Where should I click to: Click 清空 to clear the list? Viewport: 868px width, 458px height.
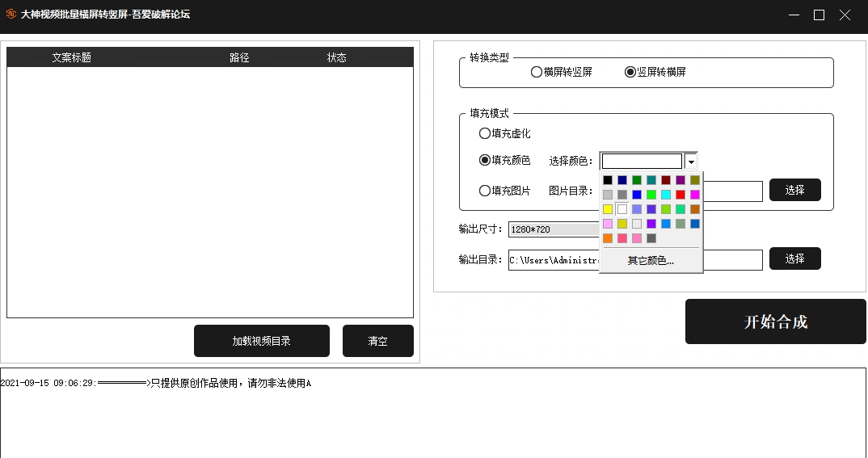pyautogui.click(x=378, y=341)
